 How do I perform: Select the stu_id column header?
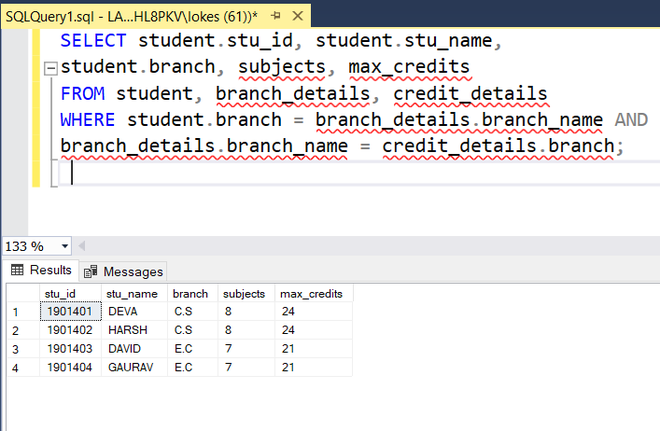coord(70,294)
